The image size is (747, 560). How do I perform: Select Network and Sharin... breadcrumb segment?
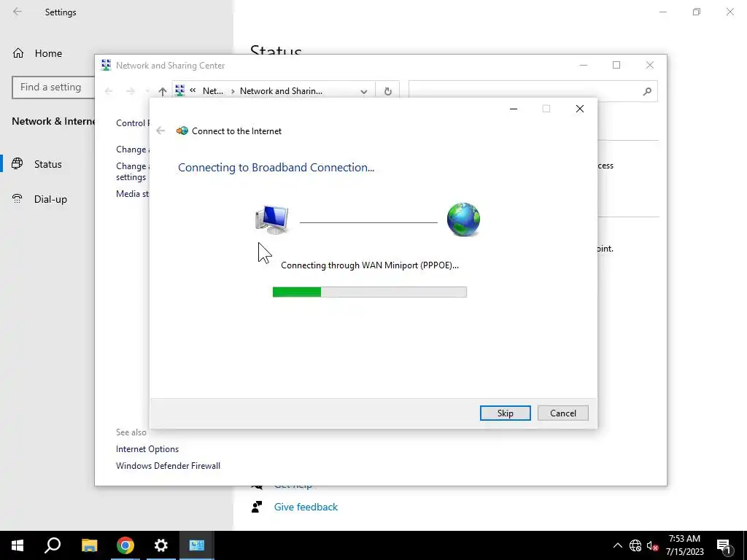(x=281, y=91)
